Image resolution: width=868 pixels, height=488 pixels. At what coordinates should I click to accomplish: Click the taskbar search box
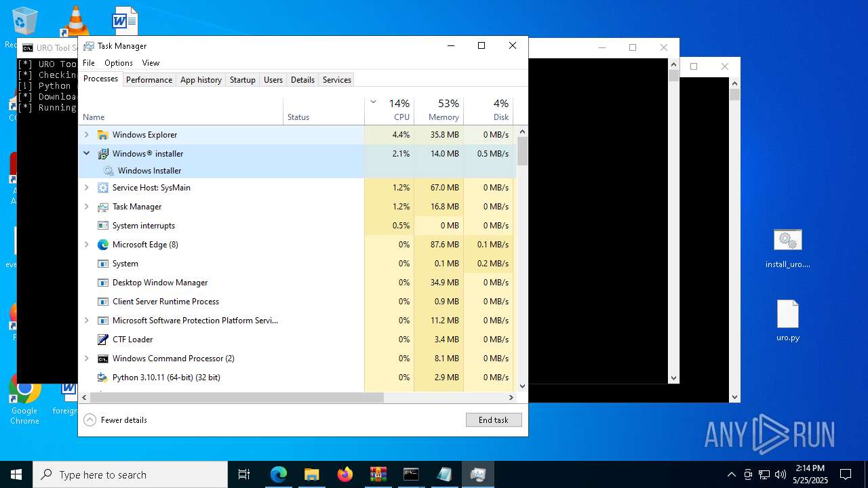click(130, 474)
